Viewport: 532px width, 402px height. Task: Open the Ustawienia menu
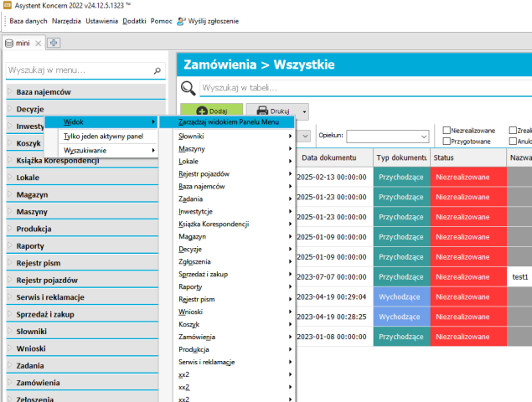click(101, 21)
